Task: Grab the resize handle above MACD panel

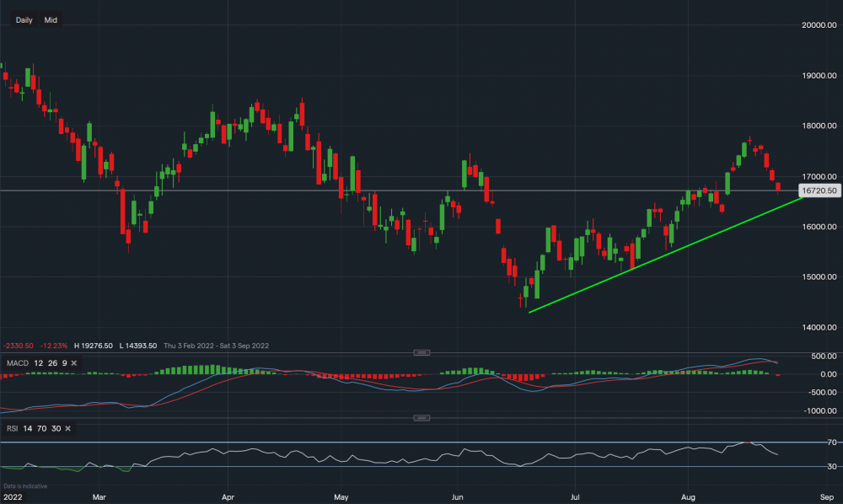Action: (x=421, y=352)
